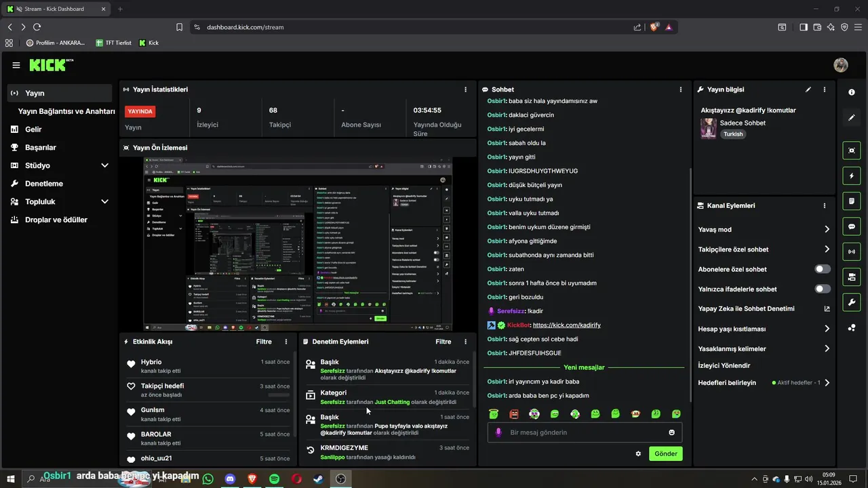Click the Kick BETA logo
Image resolution: width=868 pixels, height=488 pixels.
(x=52, y=65)
